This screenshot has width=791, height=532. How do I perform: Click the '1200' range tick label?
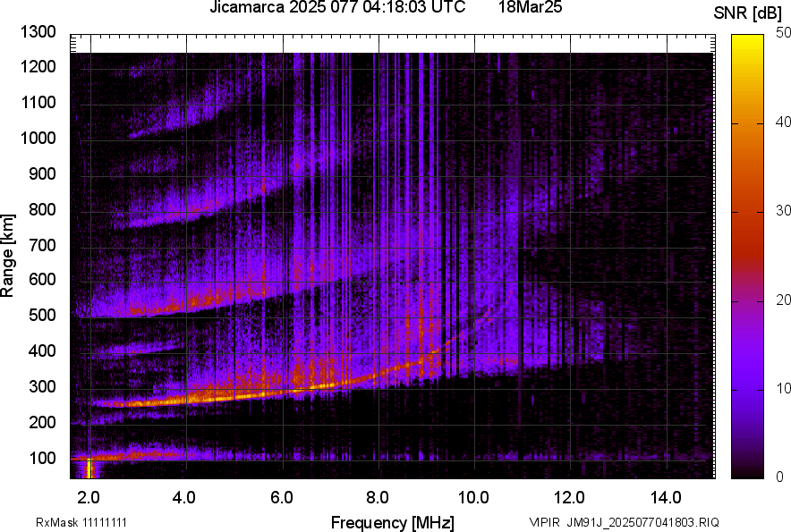click(38, 66)
